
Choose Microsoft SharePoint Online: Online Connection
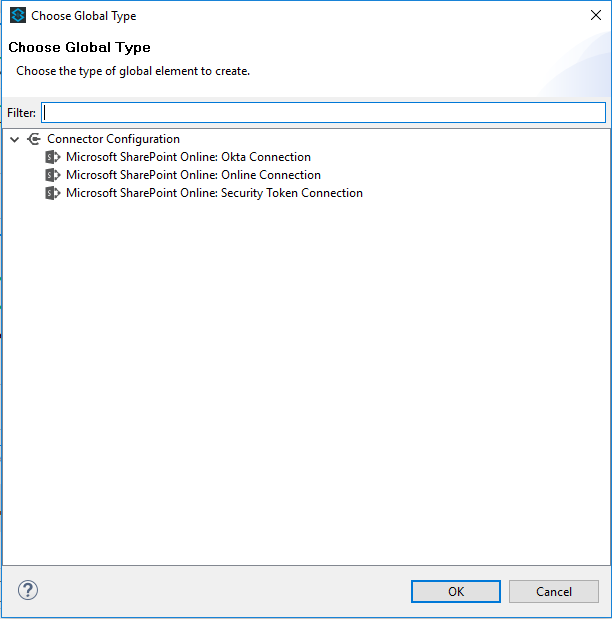[x=193, y=175]
